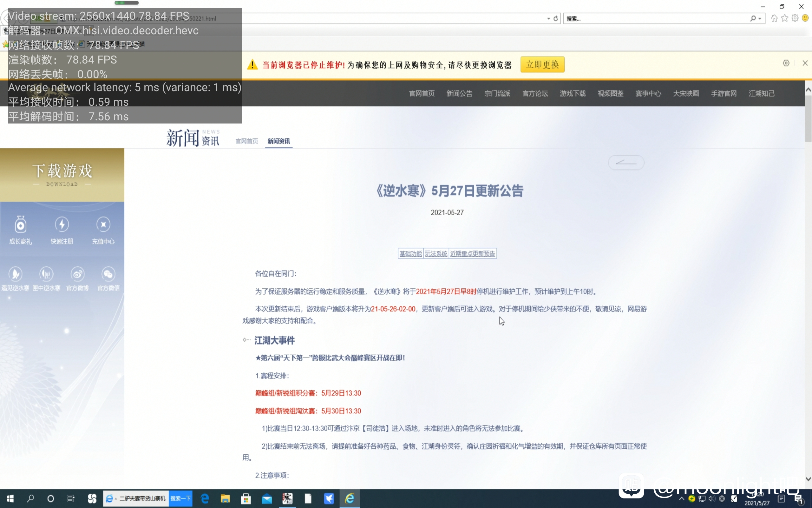The width and height of the screenshot is (812, 508).
Task: Select the 官网首页 breadcrumb tab
Action: coord(247,141)
